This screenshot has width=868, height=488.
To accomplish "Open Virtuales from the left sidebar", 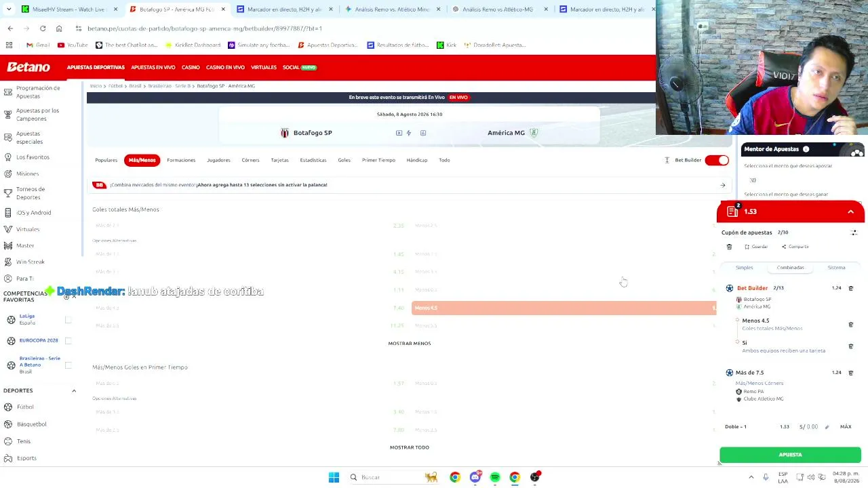I will tap(28, 229).
